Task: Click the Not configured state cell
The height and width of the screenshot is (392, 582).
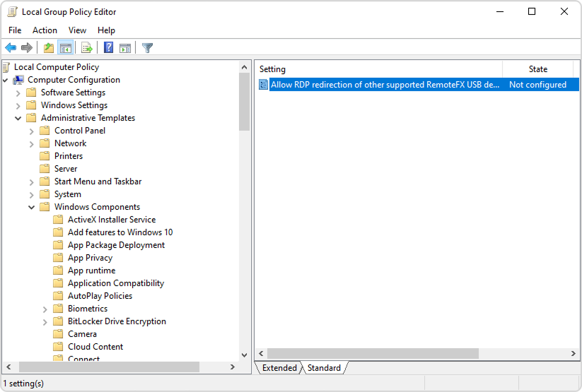Action: click(537, 85)
